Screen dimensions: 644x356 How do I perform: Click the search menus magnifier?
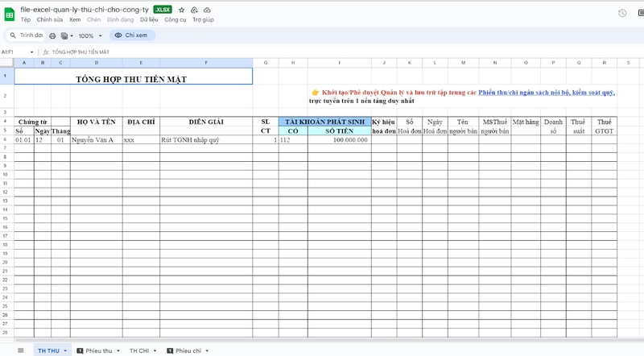click(x=13, y=35)
